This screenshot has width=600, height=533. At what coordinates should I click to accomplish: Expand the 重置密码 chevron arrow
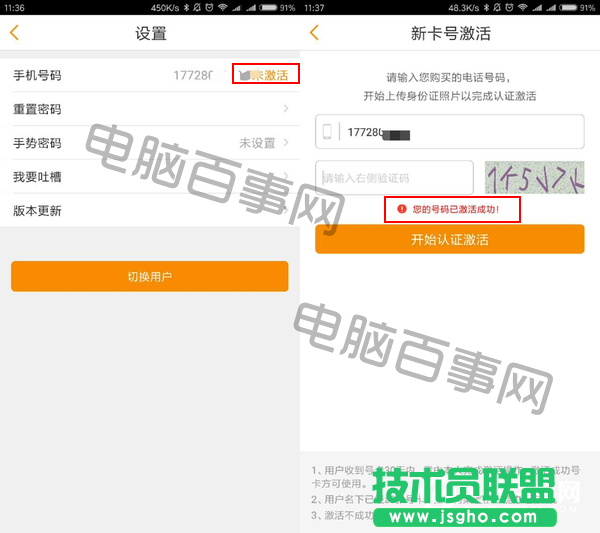pos(286,109)
